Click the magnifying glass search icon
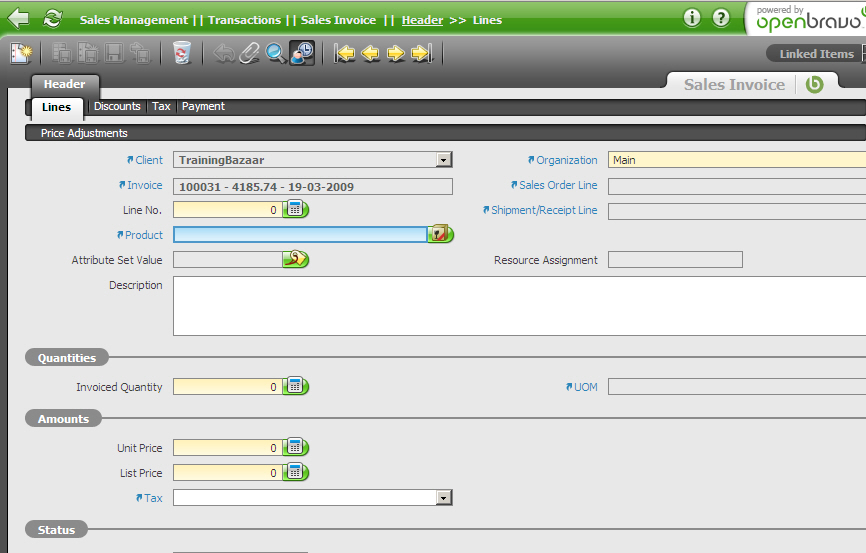Screen dimensions: 866x553 click(276, 53)
